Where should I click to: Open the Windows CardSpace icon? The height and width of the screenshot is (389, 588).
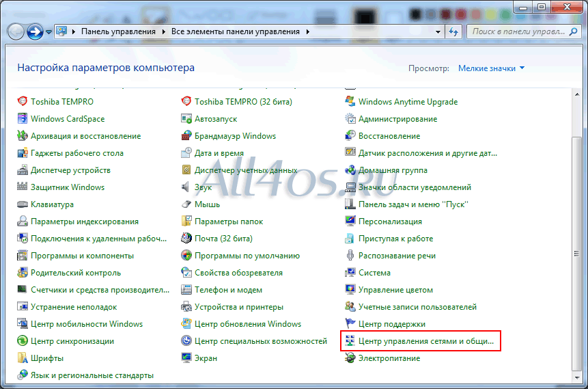[x=23, y=119]
